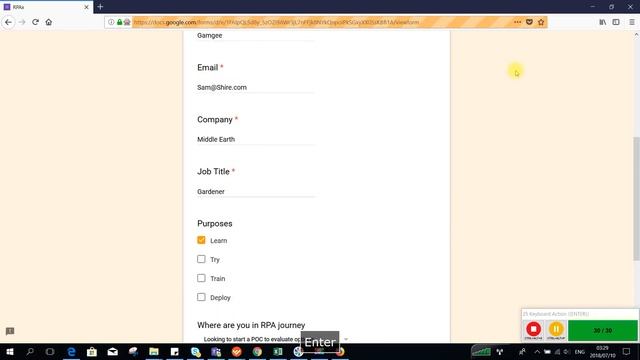Open Skype from the taskbar

pos(196,351)
